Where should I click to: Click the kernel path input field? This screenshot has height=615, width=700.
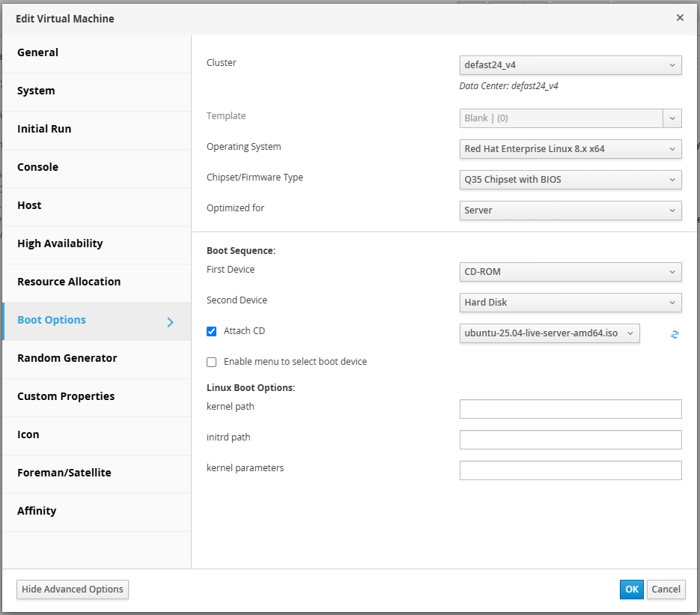click(x=570, y=409)
